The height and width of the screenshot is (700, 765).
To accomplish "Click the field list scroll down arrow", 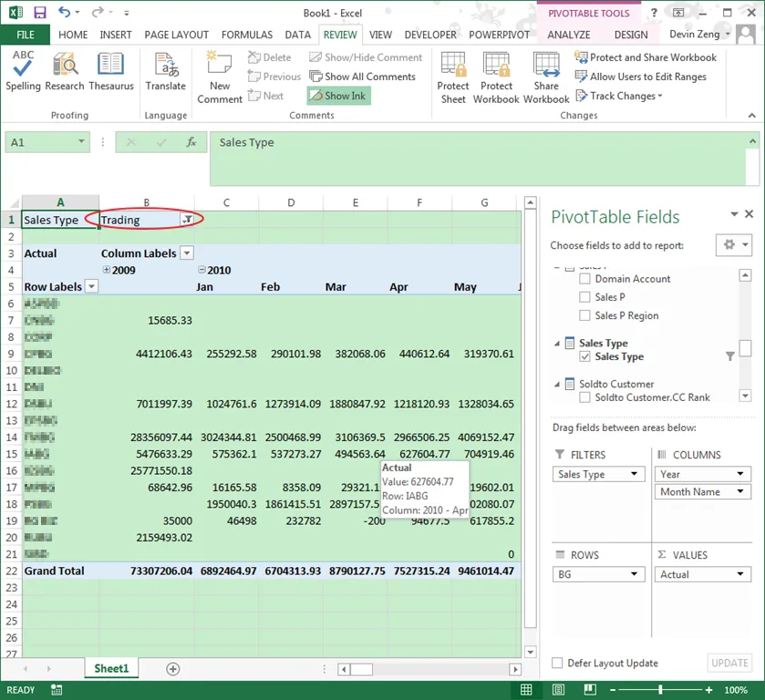I will [x=745, y=396].
